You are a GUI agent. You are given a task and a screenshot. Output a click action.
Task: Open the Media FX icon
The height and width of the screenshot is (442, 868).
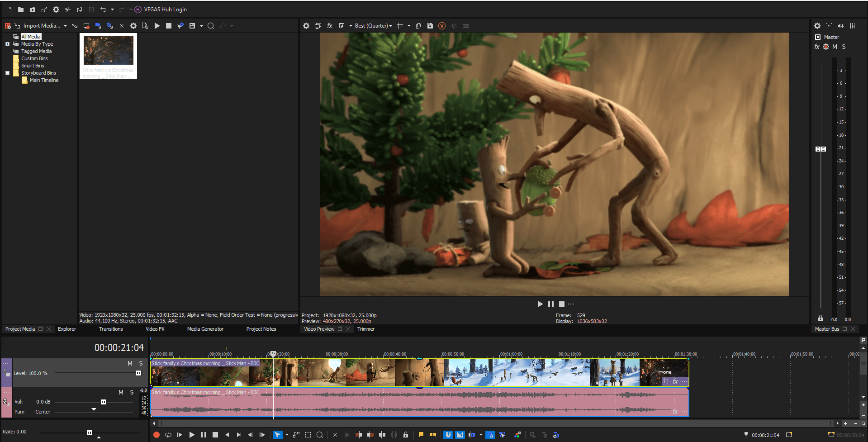pos(145,26)
